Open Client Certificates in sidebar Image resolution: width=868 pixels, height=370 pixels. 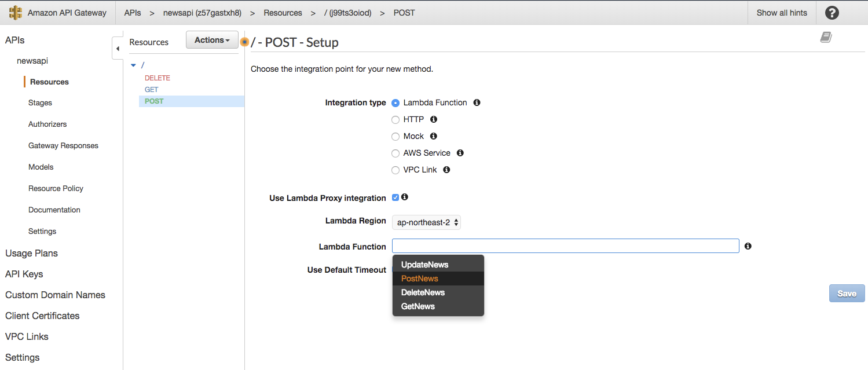tap(42, 316)
